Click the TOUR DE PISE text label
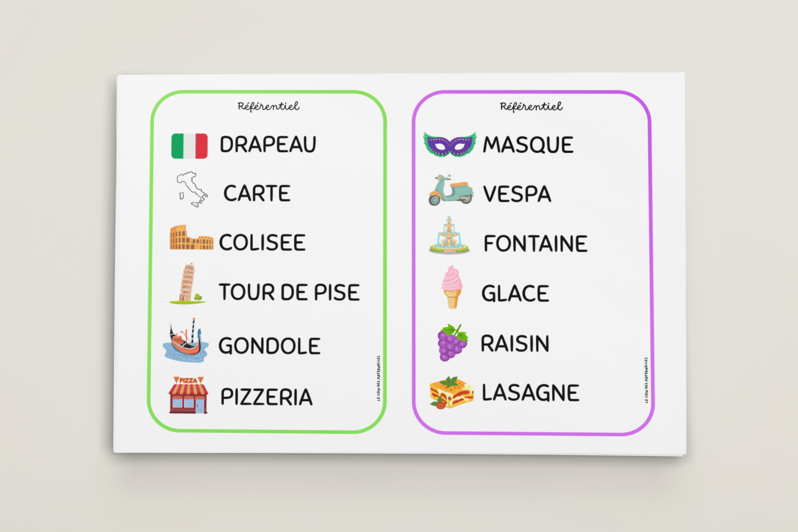The width and height of the screenshot is (798, 532). [x=289, y=292]
